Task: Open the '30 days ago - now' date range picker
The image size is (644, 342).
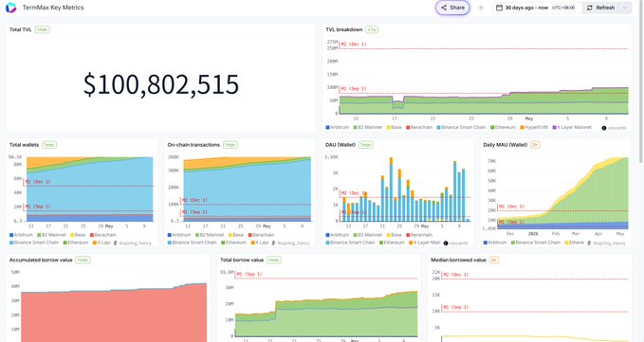Action: [x=537, y=8]
